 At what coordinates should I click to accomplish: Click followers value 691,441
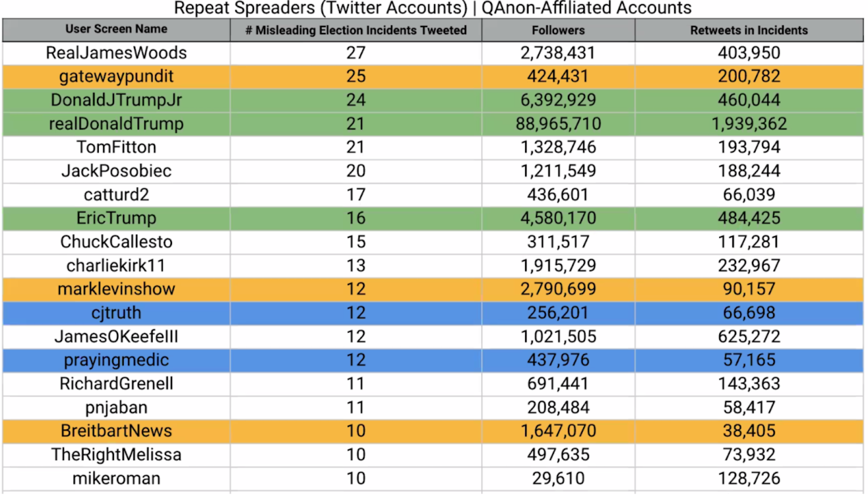pos(558,384)
